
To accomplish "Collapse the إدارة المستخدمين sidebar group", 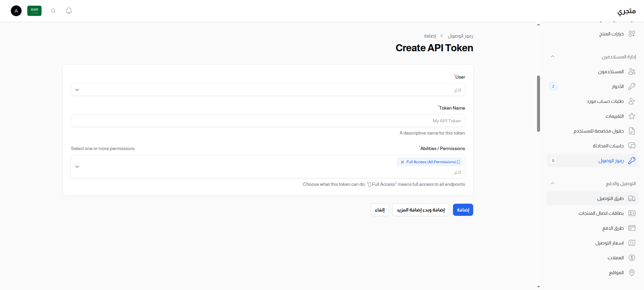I will tap(553, 57).
